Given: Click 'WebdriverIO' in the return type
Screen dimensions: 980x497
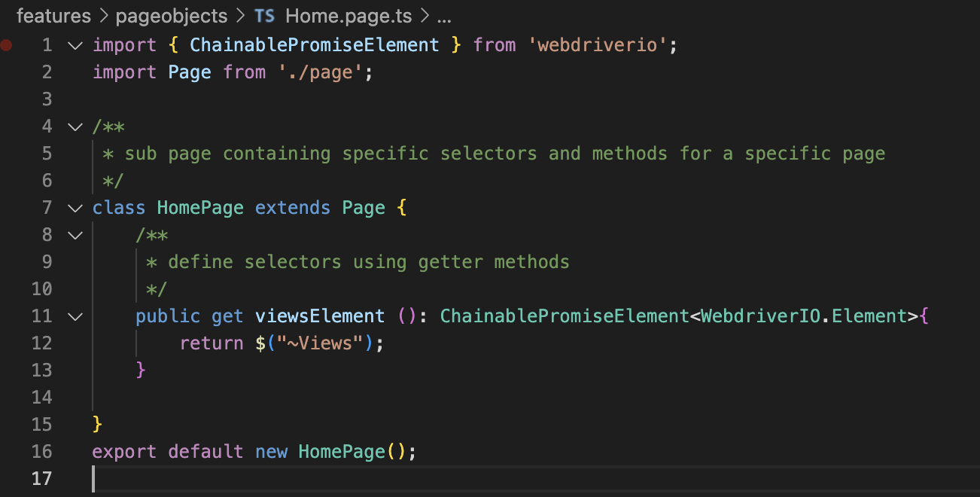Looking at the screenshot, I should tap(760, 316).
